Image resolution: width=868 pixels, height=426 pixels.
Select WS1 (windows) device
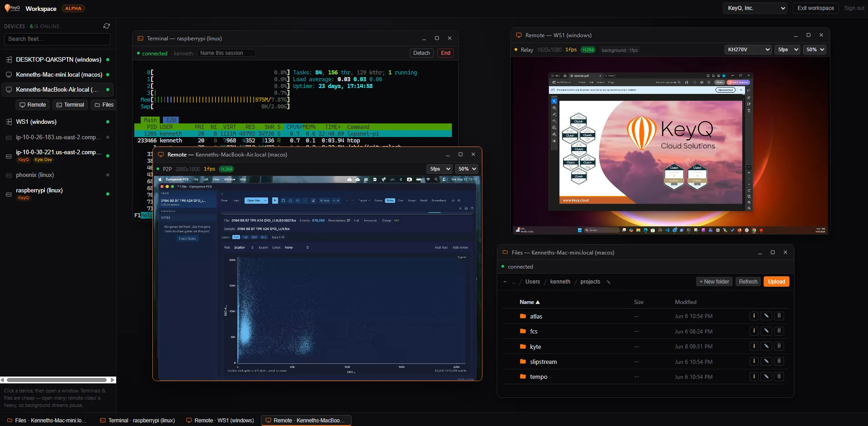(57, 122)
